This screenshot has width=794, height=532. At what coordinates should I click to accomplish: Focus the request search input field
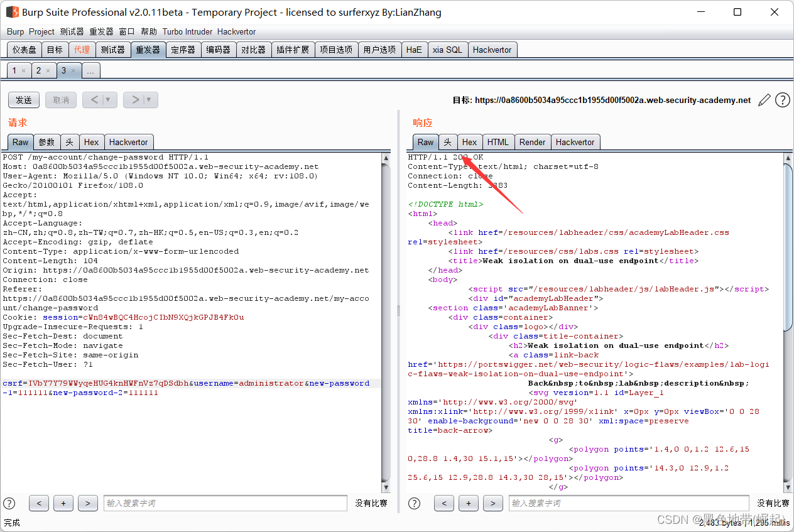tap(226, 503)
